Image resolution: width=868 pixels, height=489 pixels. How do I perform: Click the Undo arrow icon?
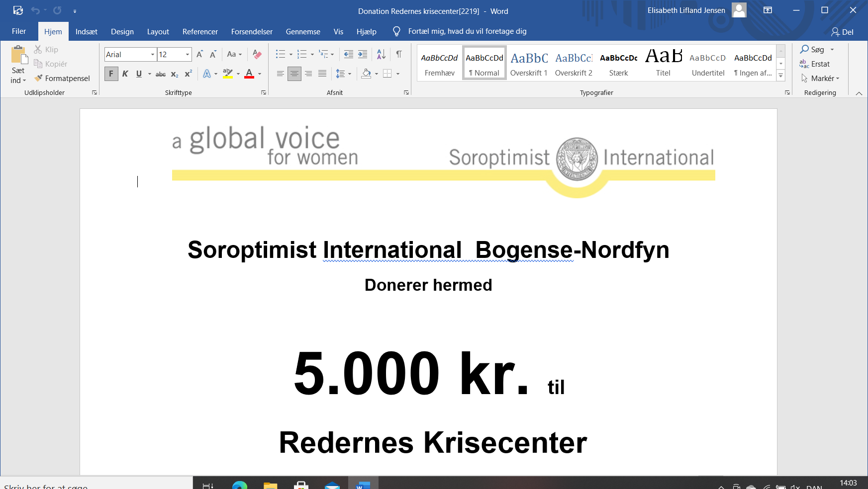coord(35,10)
